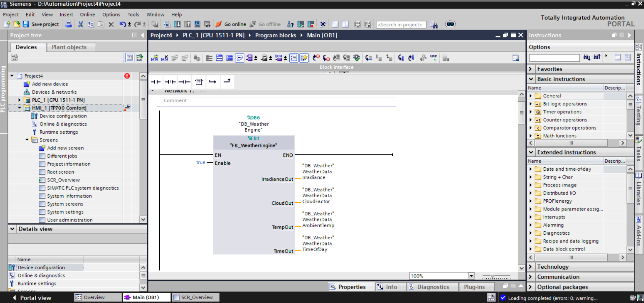Click the Project4 breadcrumb in editor title
This screenshot has width=644, height=303.
coord(161,35)
